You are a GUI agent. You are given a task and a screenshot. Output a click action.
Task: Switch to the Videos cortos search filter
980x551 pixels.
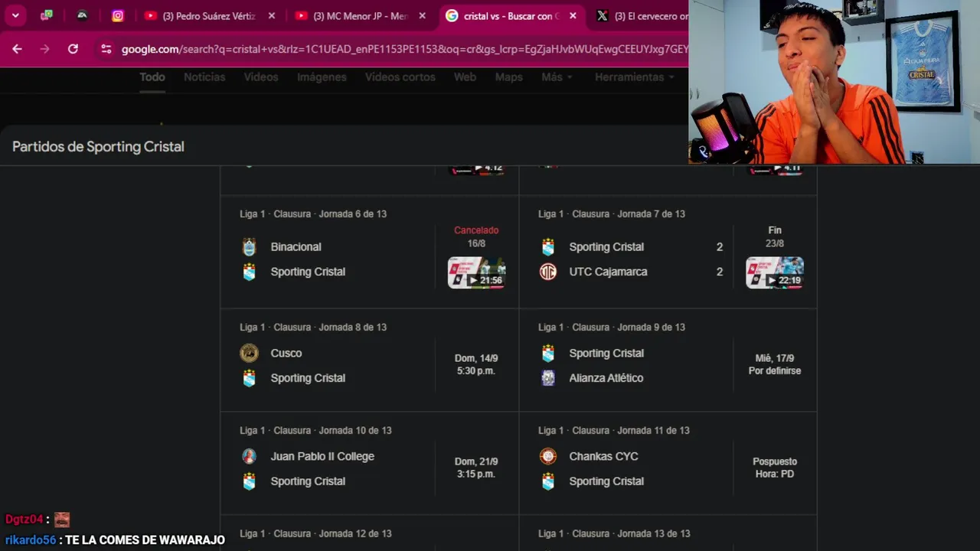click(x=400, y=77)
